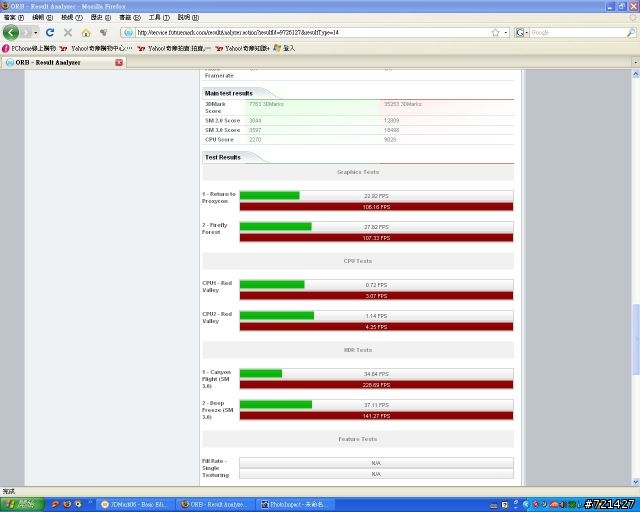Click the green CPU1 Red Valley bar
640x512 pixels.
[x=272, y=285]
